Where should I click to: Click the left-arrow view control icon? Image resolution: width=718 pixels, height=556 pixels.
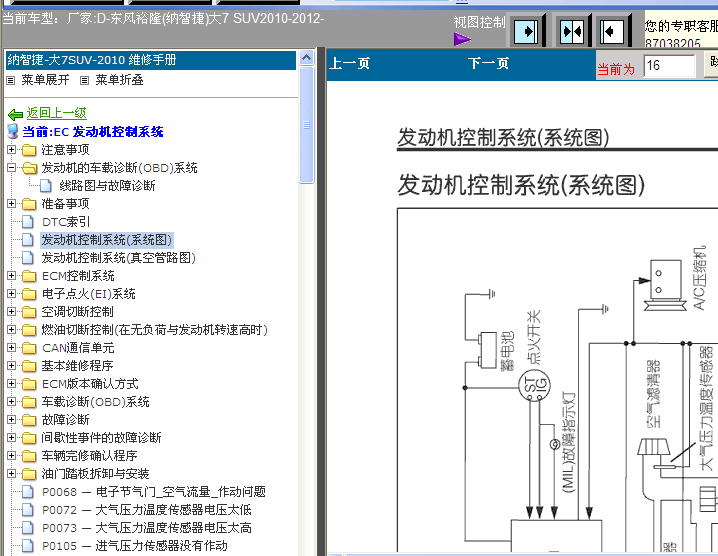(x=612, y=32)
